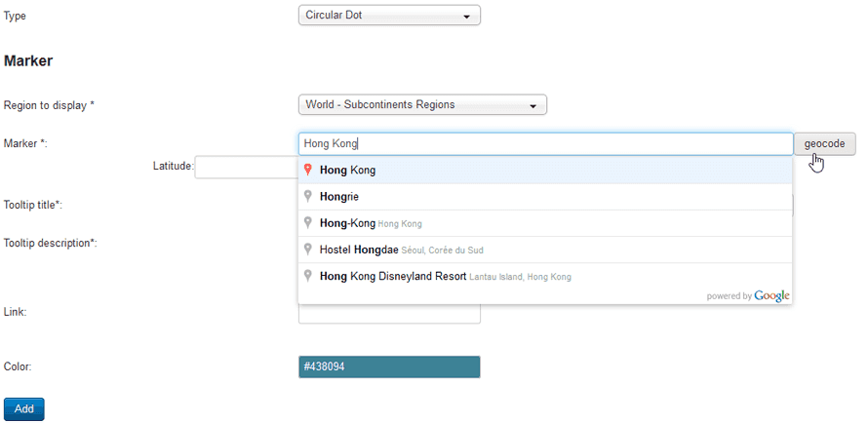Open the color field showing #438094
The image size is (868, 423).
(x=388, y=366)
